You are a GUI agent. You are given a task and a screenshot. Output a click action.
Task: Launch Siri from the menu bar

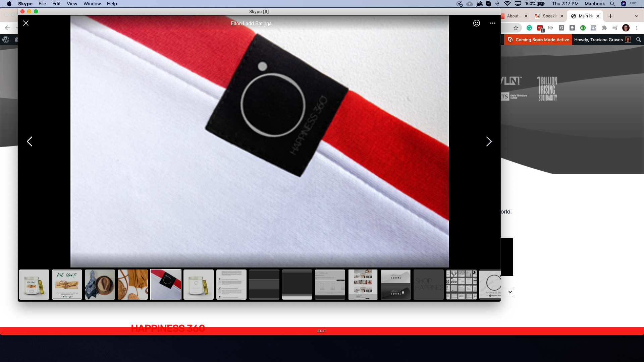click(624, 4)
